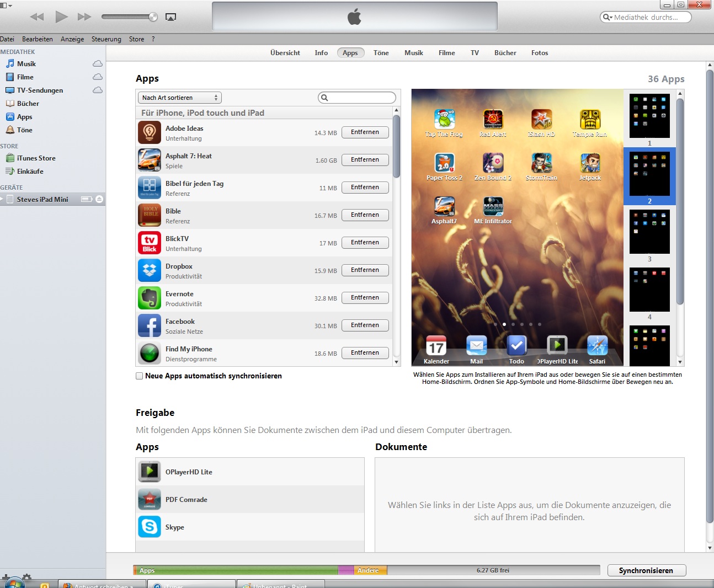Select the OPlayerHD Lite file sharing app
The image size is (714, 588).
click(189, 472)
